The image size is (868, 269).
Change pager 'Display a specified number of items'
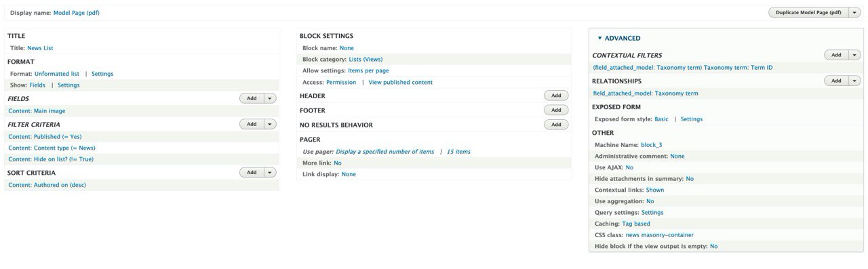pyautogui.click(x=384, y=152)
